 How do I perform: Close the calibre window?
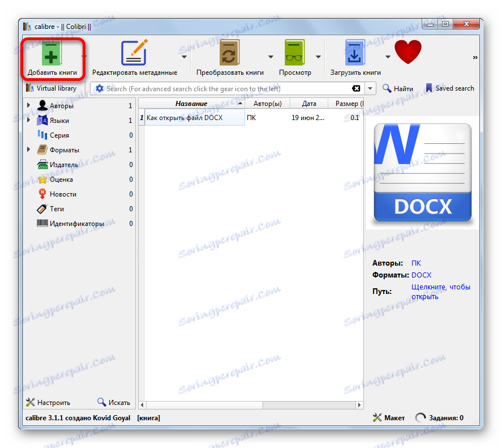click(467, 24)
